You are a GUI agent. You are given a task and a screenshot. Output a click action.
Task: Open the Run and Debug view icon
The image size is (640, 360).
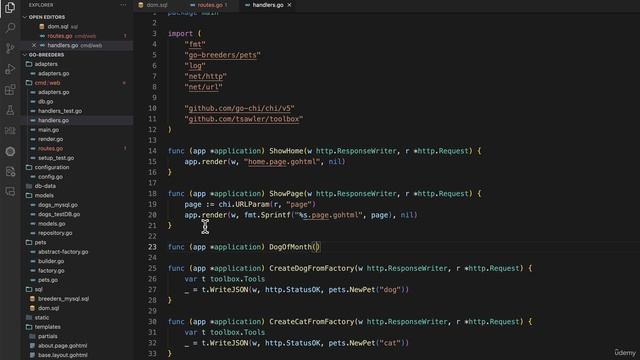click(10, 69)
